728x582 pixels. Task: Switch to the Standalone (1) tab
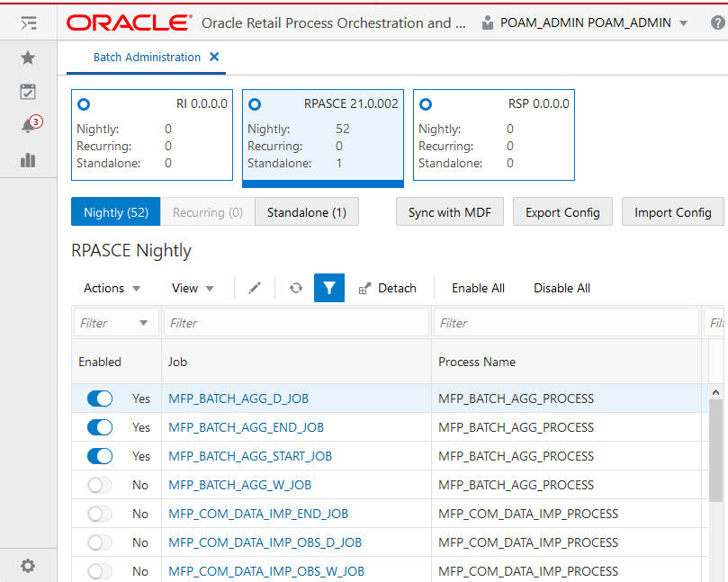307,212
